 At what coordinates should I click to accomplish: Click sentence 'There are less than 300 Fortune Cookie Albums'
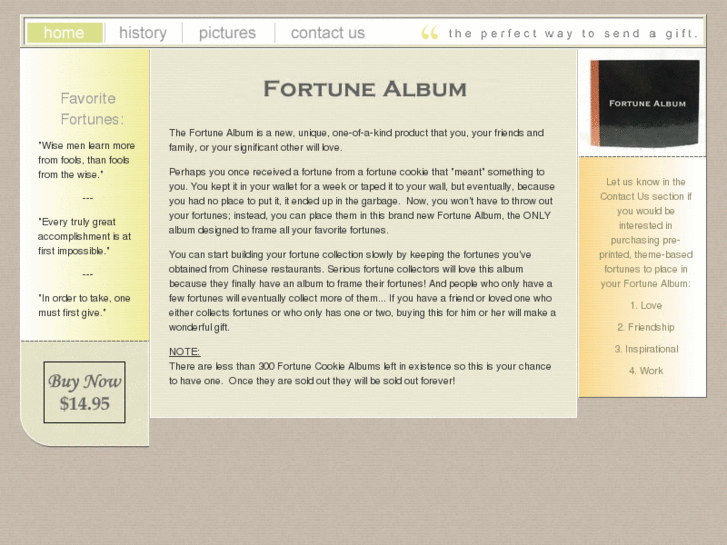(x=360, y=373)
